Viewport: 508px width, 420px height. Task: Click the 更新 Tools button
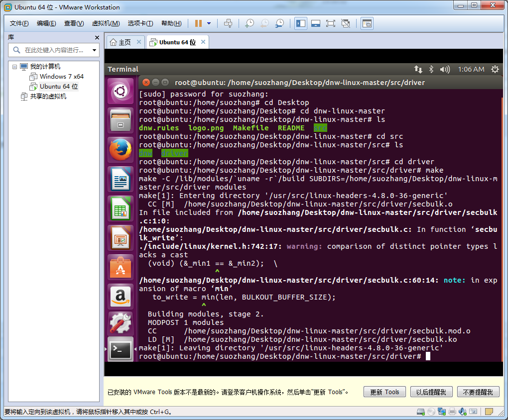pos(384,392)
